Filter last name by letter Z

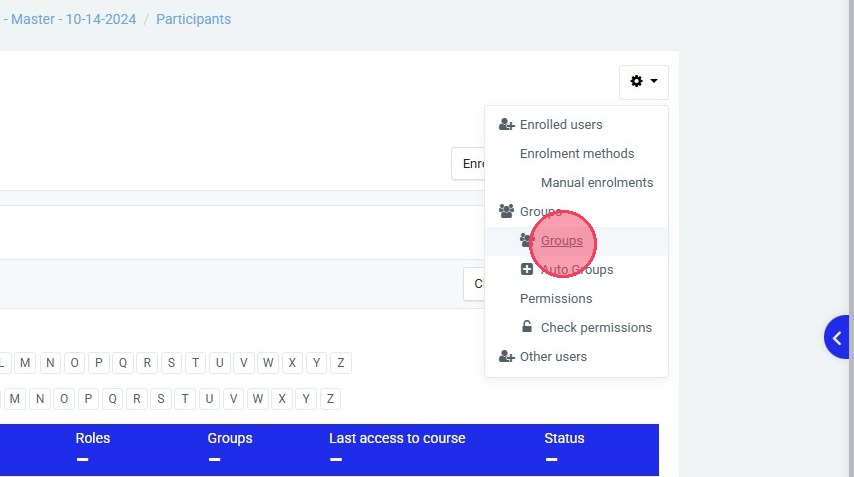(330, 399)
